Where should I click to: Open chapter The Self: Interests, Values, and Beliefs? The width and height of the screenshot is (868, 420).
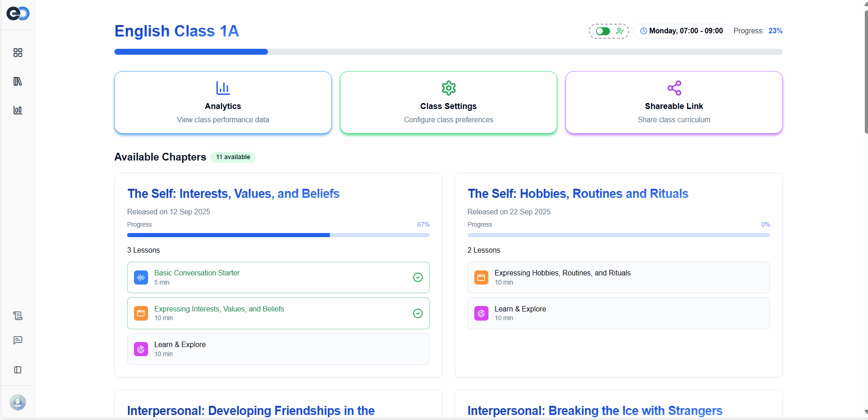233,194
